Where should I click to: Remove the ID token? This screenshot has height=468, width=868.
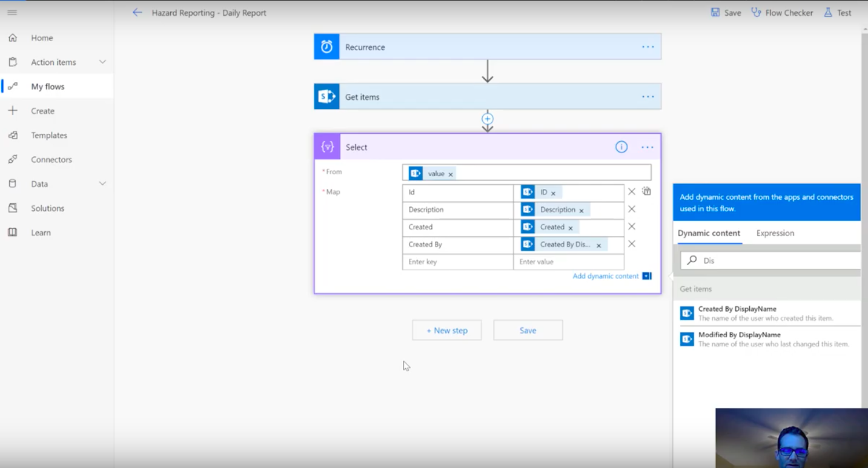553,193
